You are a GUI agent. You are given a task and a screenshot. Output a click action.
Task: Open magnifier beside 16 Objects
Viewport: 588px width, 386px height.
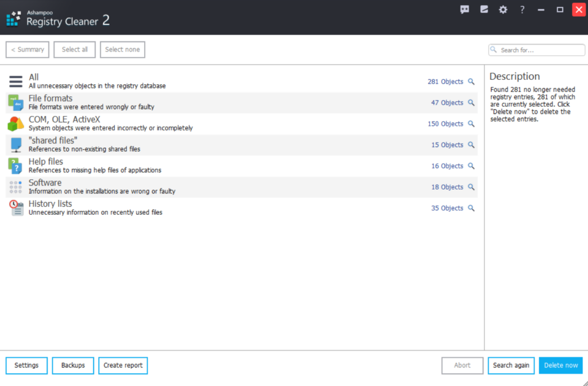pos(471,166)
